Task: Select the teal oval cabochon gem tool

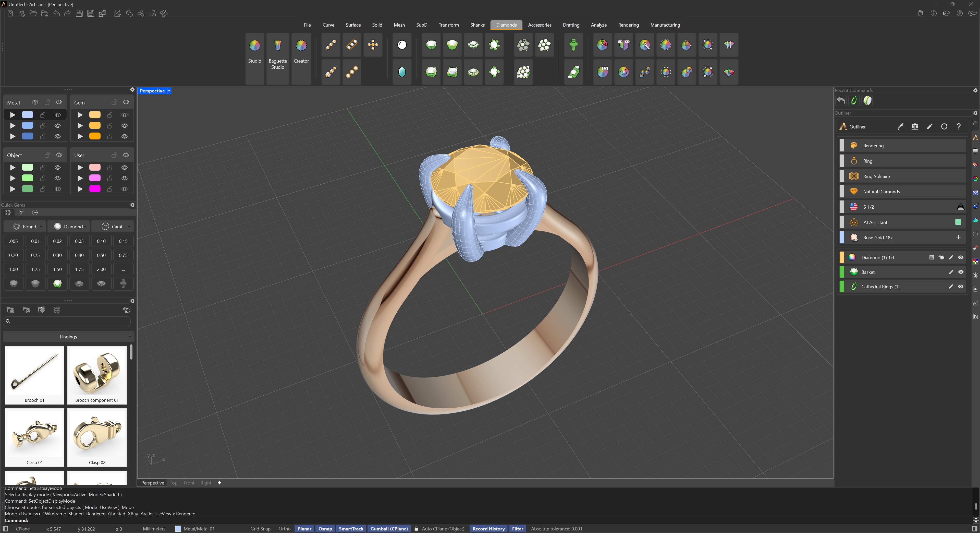Action: coord(402,72)
